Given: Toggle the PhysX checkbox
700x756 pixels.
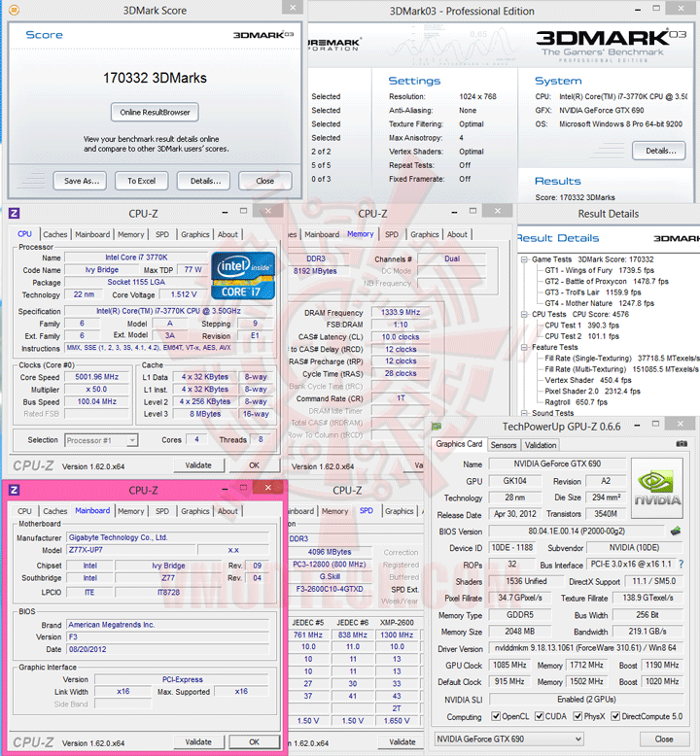Looking at the screenshot, I should point(577,716).
